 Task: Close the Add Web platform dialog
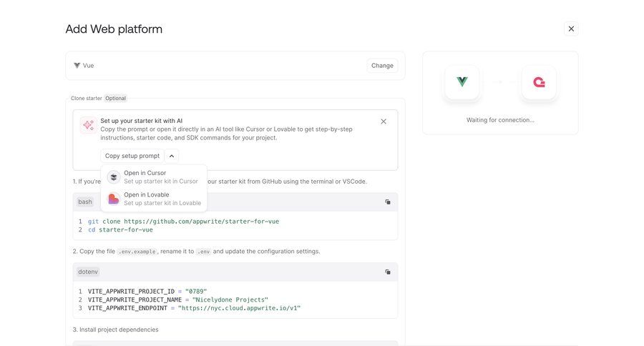[571, 29]
